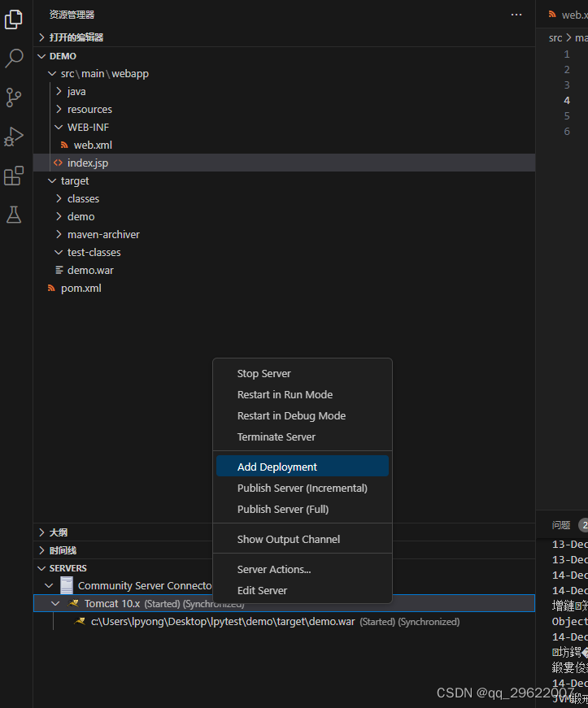Switch to the 问题 problems panel tab
The height and width of the screenshot is (708, 588).
click(561, 524)
